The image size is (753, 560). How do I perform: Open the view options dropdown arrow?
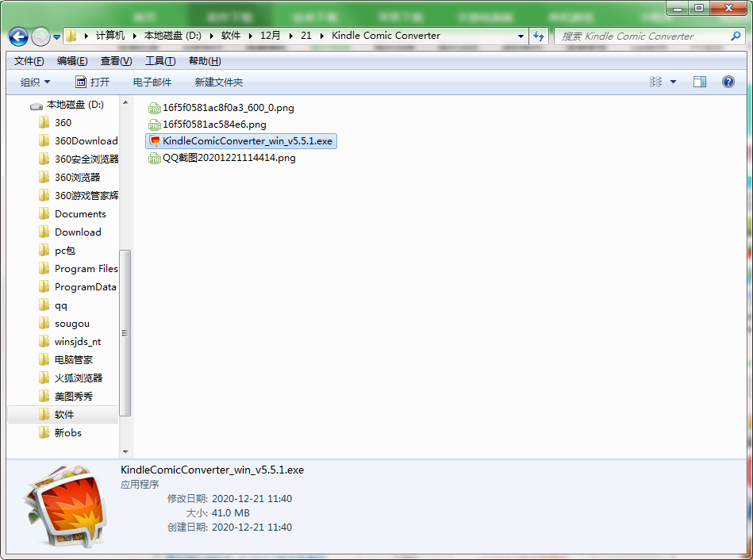click(x=673, y=82)
